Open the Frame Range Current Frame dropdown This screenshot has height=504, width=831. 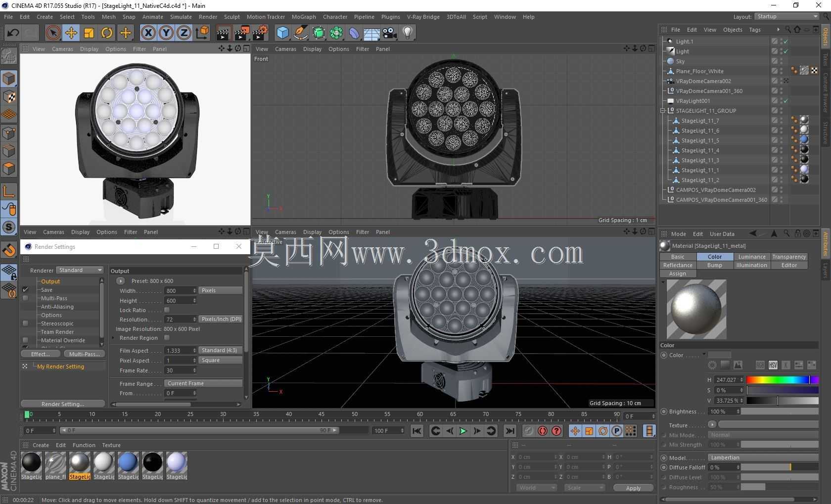pyautogui.click(x=203, y=383)
